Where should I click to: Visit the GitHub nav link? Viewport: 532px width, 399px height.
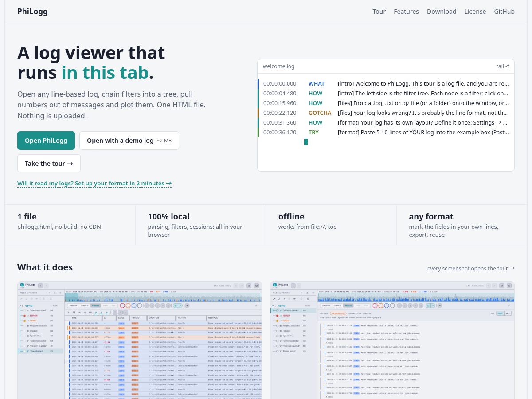[x=505, y=12]
